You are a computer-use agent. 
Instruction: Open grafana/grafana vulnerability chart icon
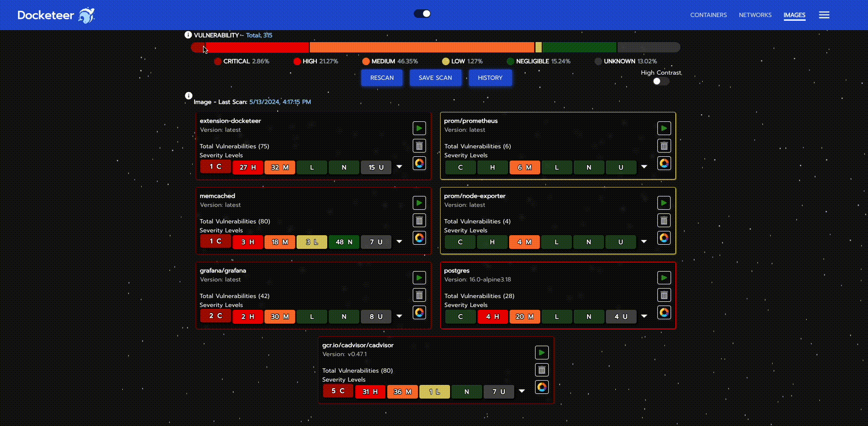coord(419,313)
